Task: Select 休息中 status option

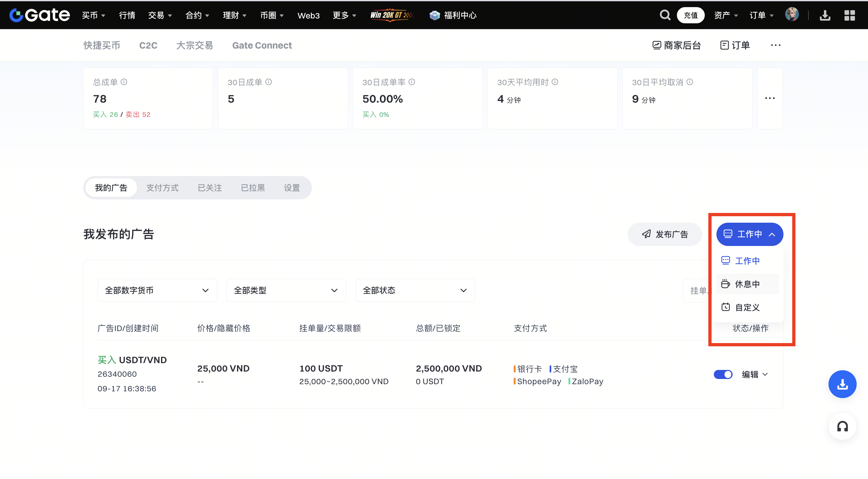Action: [x=747, y=284]
